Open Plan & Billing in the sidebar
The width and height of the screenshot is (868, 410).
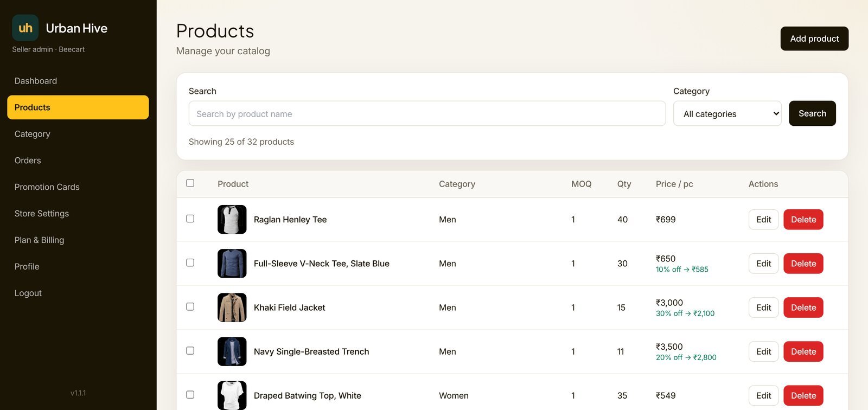point(78,240)
